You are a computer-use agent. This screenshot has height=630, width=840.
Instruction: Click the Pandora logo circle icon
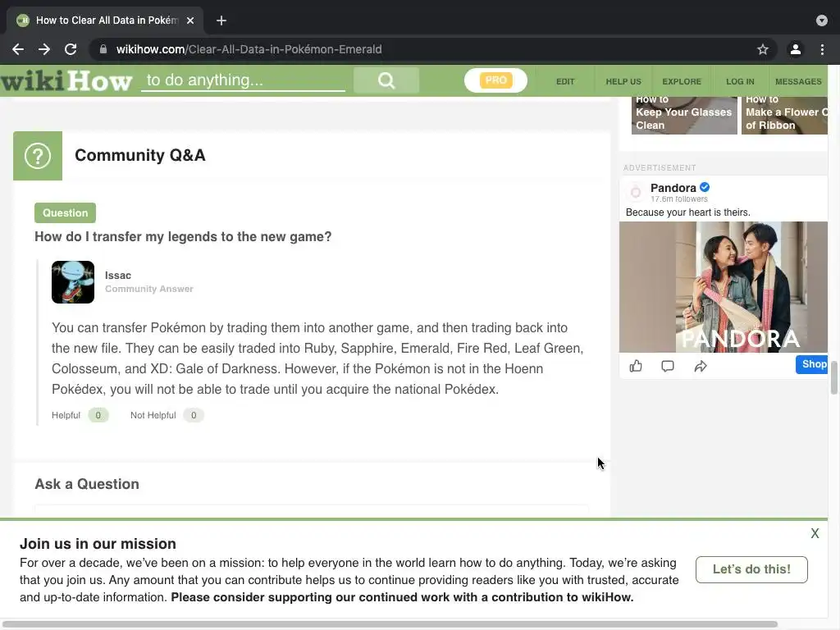636,192
